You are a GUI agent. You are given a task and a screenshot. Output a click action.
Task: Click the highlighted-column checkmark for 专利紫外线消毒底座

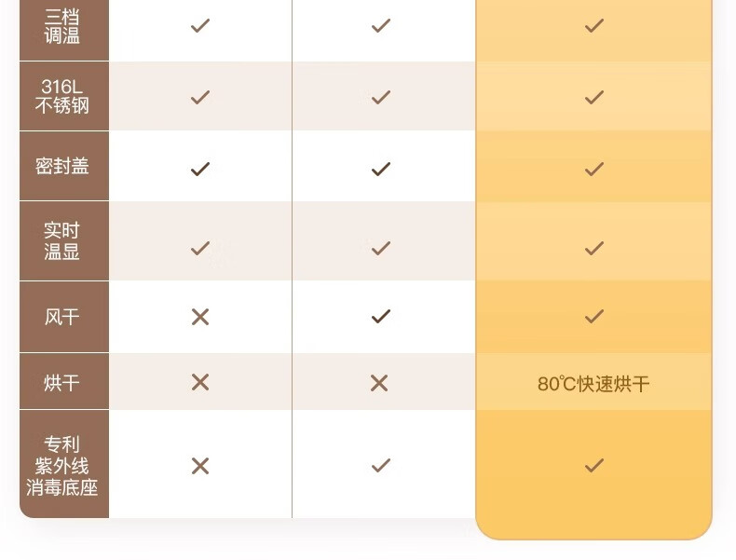click(594, 465)
